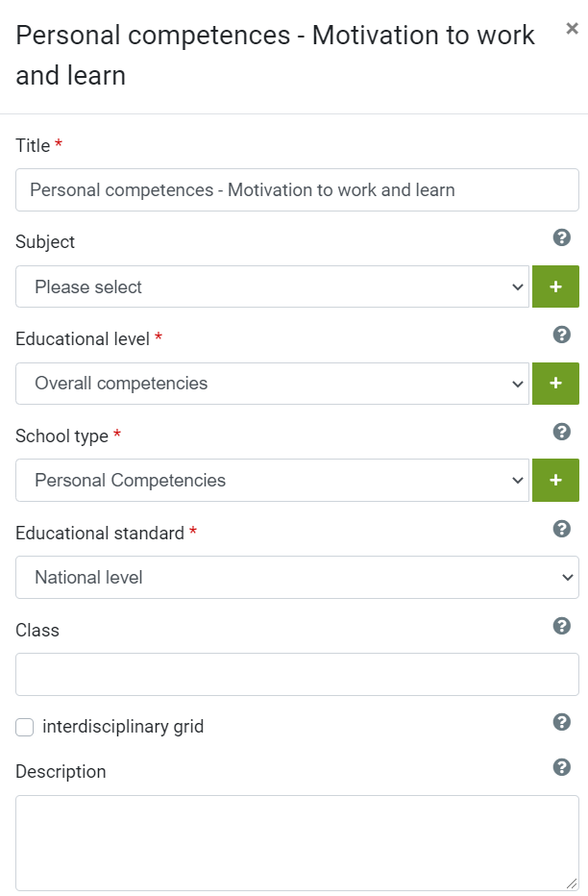Viewport: 588px width, 896px height.
Task: Open help icon for School type
Action: [x=562, y=432]
